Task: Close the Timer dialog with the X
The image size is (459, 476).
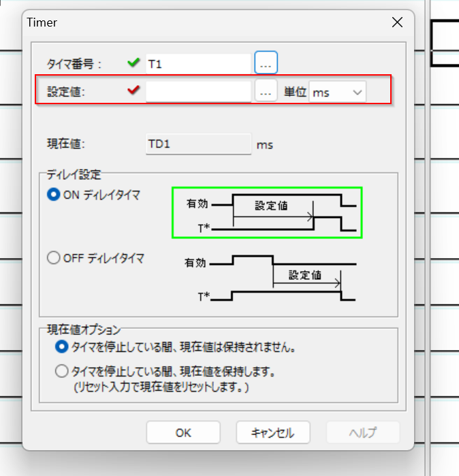Action: (397, 22)
